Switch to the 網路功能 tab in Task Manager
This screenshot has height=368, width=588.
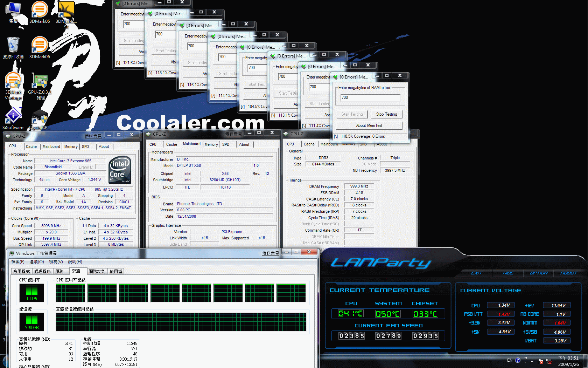(x=97, y=272)
